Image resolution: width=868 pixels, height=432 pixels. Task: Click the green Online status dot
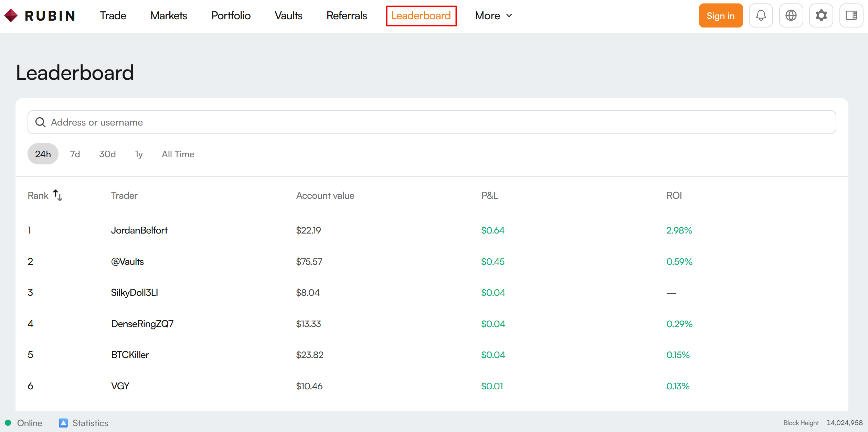pyautogui.click(x=8, y=423)
